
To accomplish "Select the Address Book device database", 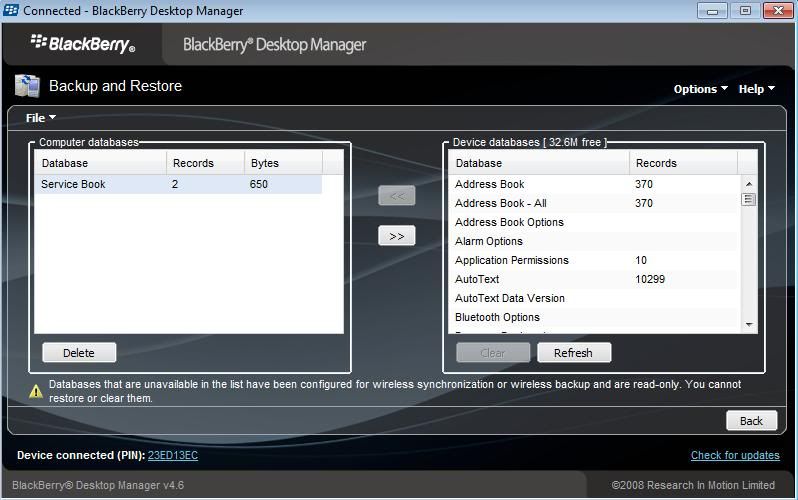I will coord(594,184).
